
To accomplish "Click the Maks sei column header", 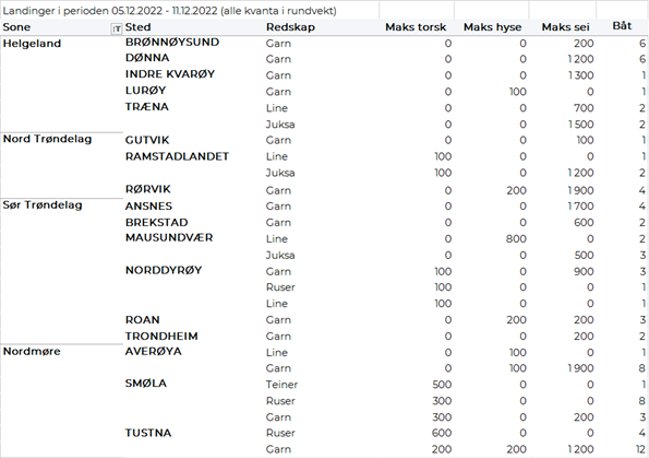I will pyautogui.click(x=564, y=28).
